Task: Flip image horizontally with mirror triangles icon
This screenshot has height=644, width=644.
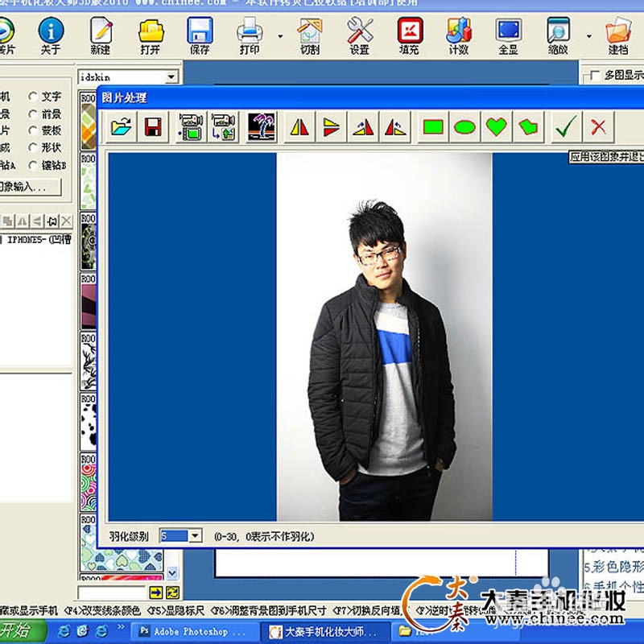Action: [299, 126]
